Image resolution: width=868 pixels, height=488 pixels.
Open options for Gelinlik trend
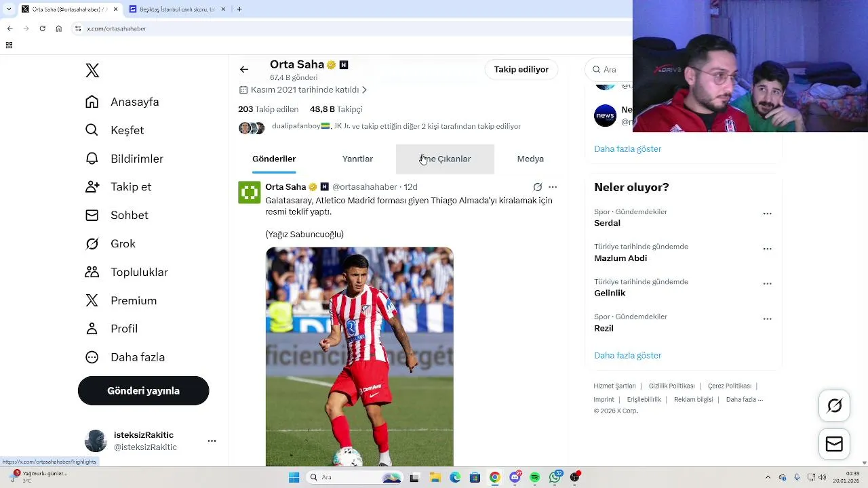[x=767, y=284]
